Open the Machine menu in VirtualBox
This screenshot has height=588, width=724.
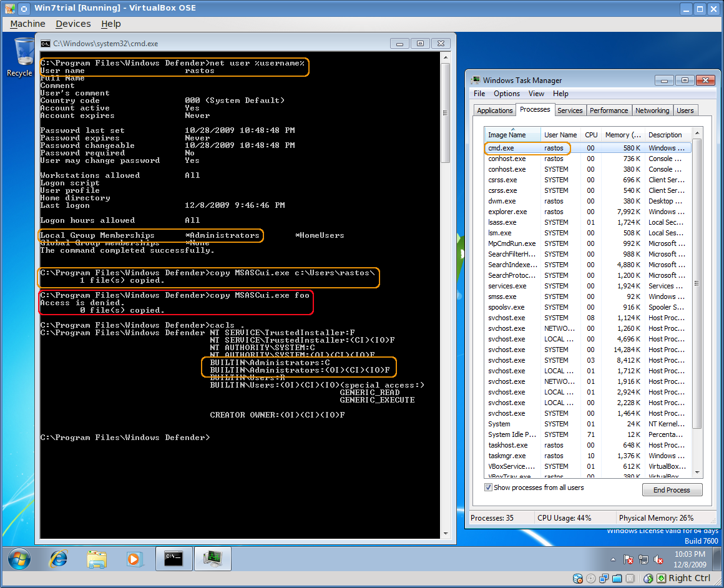pyautogui.click(x=27, y=24)
